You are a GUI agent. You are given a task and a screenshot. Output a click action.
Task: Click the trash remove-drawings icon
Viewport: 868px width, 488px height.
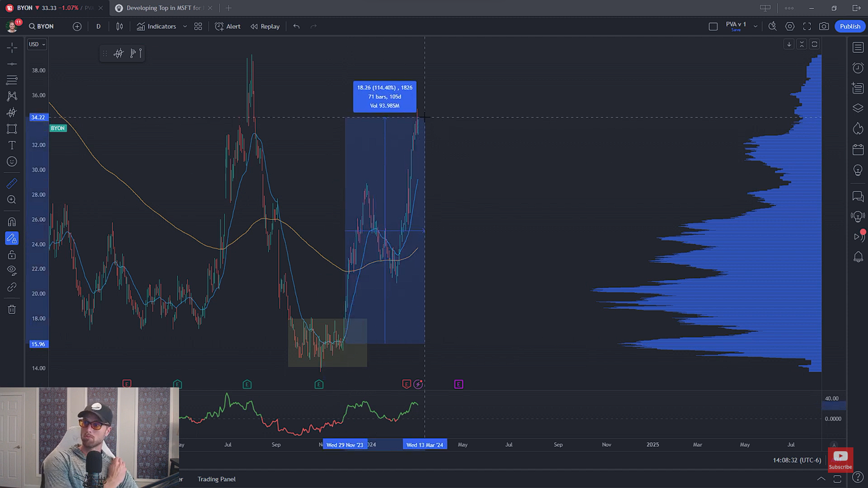coord(11,309)
